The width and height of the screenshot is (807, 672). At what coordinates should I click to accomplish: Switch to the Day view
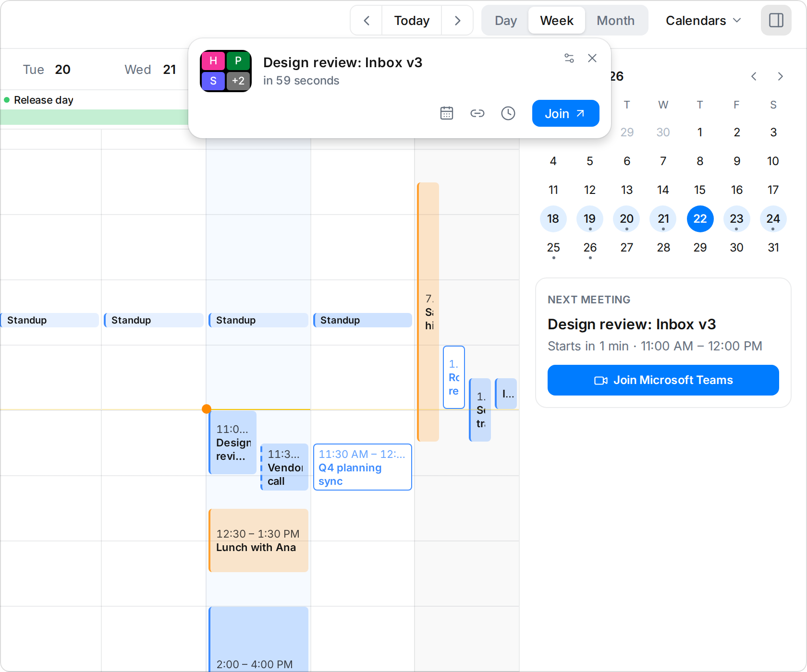[506, 21]
